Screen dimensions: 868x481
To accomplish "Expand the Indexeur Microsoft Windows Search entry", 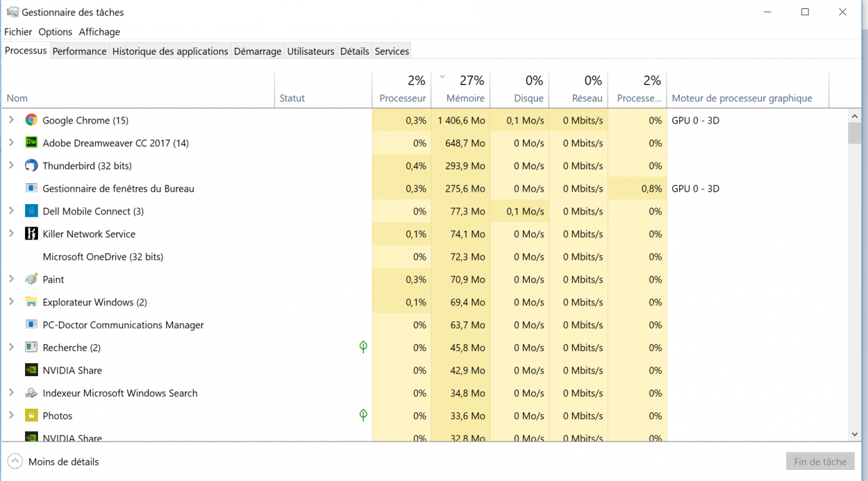I will click(11, 393).
